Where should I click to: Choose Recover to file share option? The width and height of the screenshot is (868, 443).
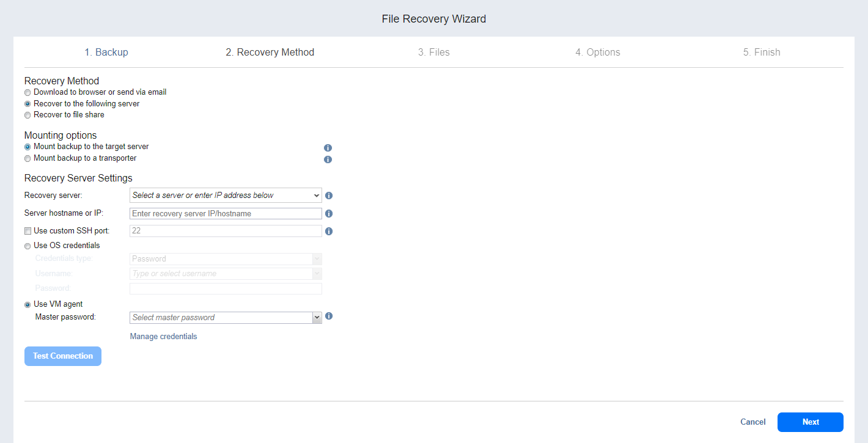pos(28,115)
